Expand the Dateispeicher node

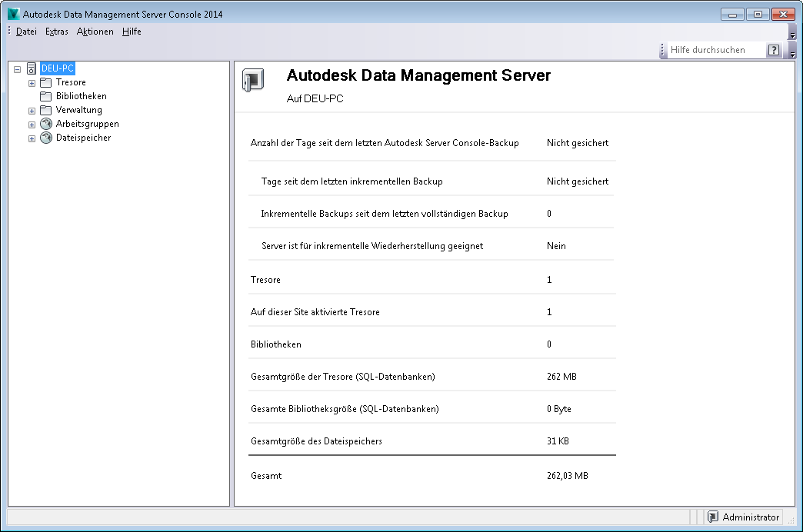pos(32,138)
